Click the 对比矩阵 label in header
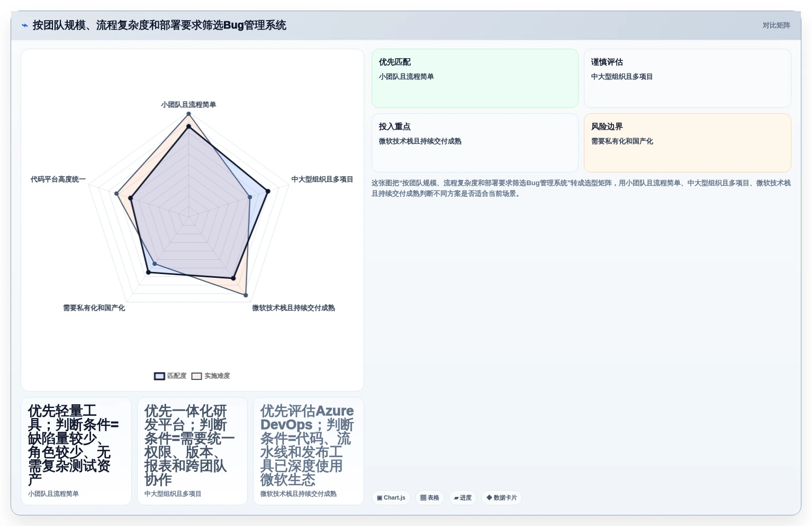812x526 pixels. pyautogui.click(x=776, y=25)
